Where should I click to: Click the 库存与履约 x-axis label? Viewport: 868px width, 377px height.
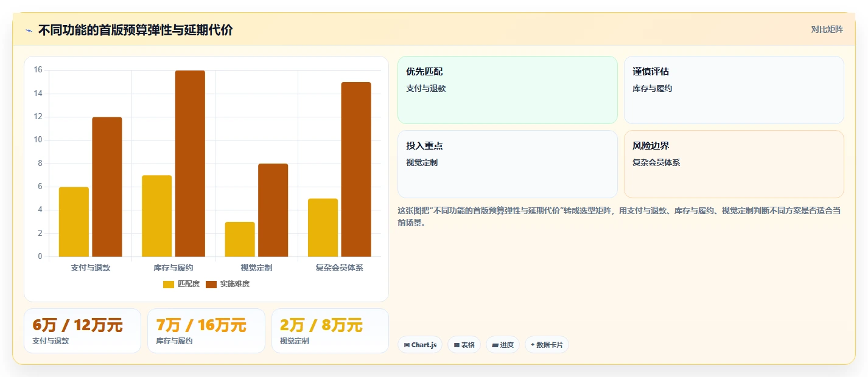(x=173, y=268)
